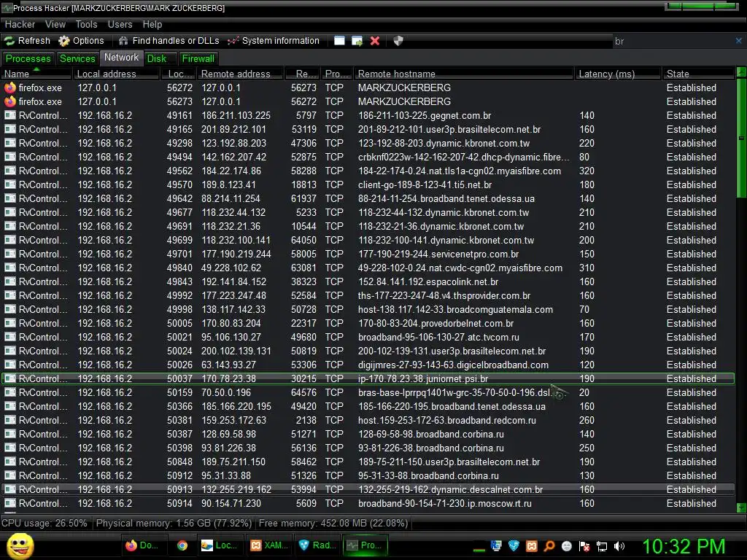Click the Pro... protocol column header
This screenshot has width=747, height=560.
337,74
